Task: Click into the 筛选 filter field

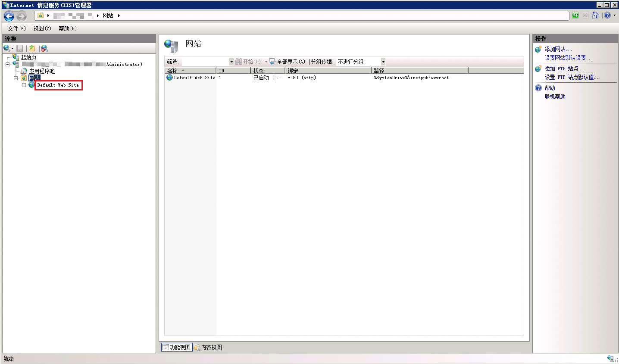Action: point(205,62)
